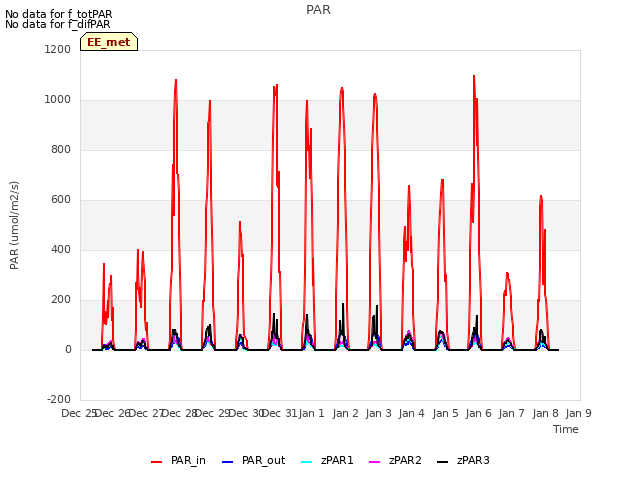
Task: Click the Jan 3 x-axis tick label
Action: coord(378,413)
